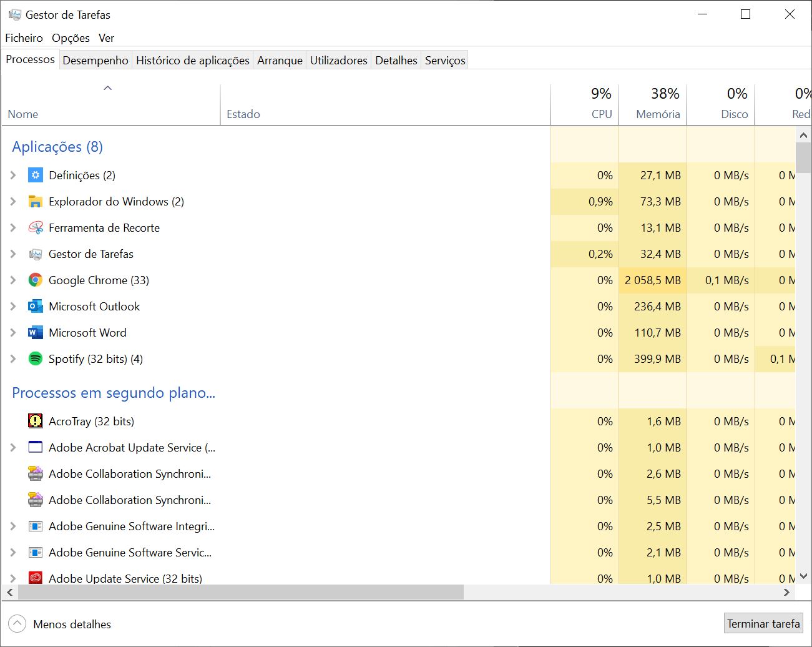This screenshot has width=812, height=647.
Task: Expand the Ferramenta de Recorte row
Action: 13,228
